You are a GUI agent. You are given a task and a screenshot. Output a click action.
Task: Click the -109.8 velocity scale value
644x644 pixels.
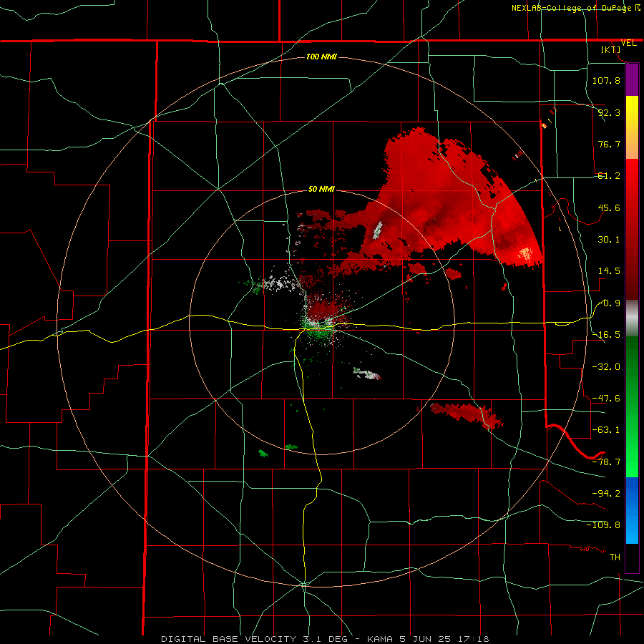coord(603,525)
